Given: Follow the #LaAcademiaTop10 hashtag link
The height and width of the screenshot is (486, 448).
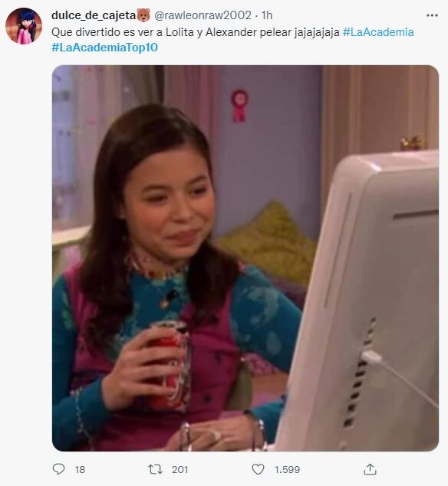Looking at the screenshot, I should click(x=104, y=48).
